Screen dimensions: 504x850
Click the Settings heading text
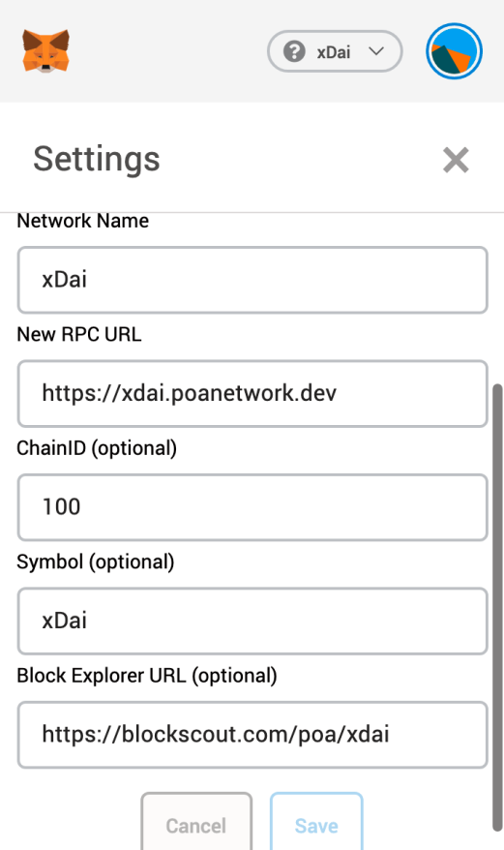pos(97,160)
